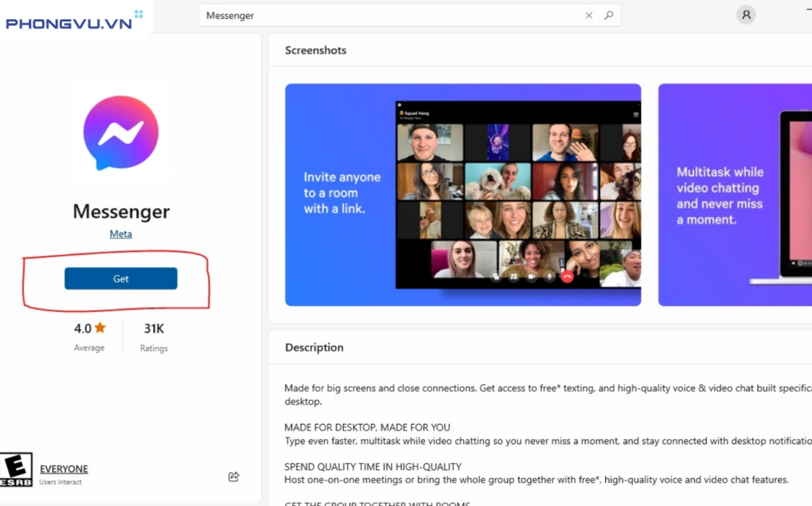The width and height of the screenshot is (812, 506).
Task: Click the Screenshots section header
Action: (316, 50)
